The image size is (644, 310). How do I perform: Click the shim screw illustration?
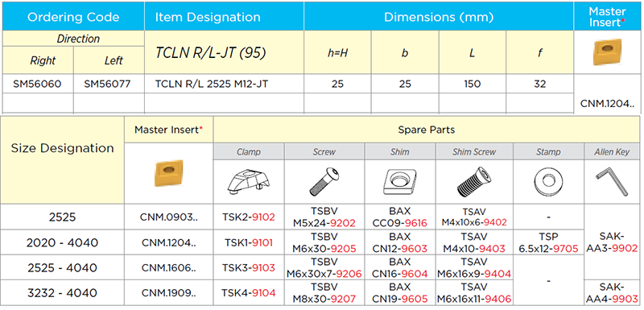474,181
